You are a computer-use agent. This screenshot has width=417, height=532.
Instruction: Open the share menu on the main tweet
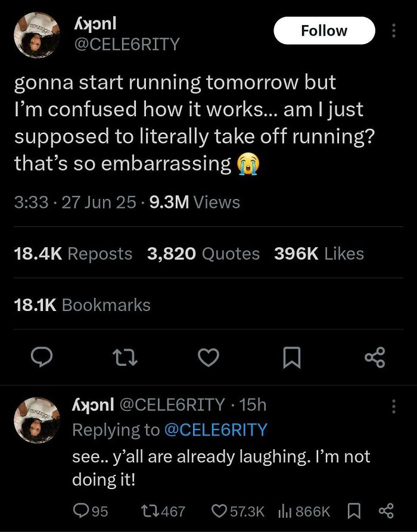[374, 357]
